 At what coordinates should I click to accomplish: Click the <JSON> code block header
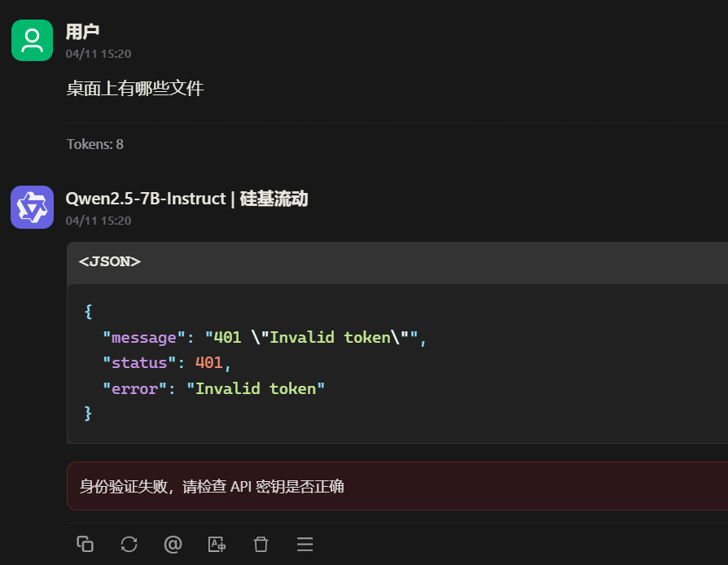[397, 262]
